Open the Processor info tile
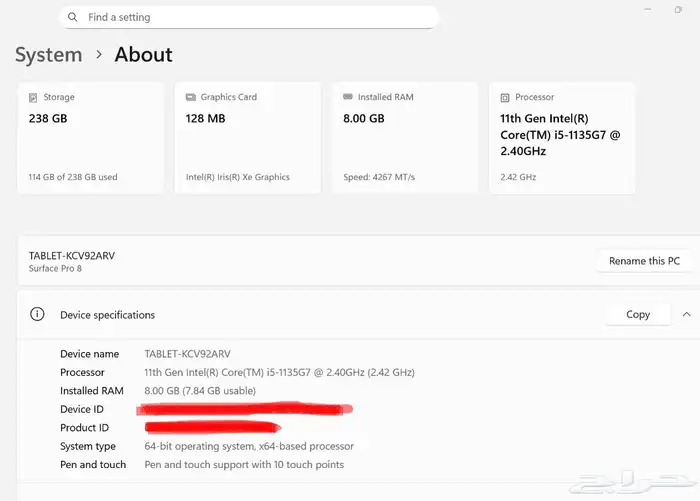700x501 pixels. point(562,138)
